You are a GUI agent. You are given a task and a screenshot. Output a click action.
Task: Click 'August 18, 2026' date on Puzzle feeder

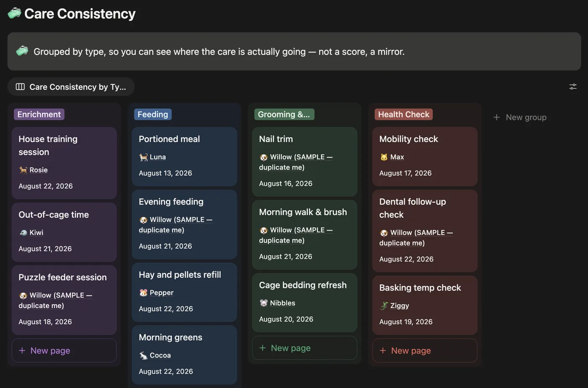point(45,322)
